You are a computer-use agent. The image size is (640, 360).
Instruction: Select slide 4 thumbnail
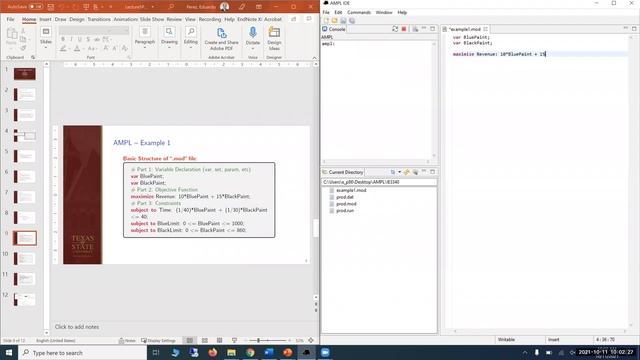click(x=24, y=136)
